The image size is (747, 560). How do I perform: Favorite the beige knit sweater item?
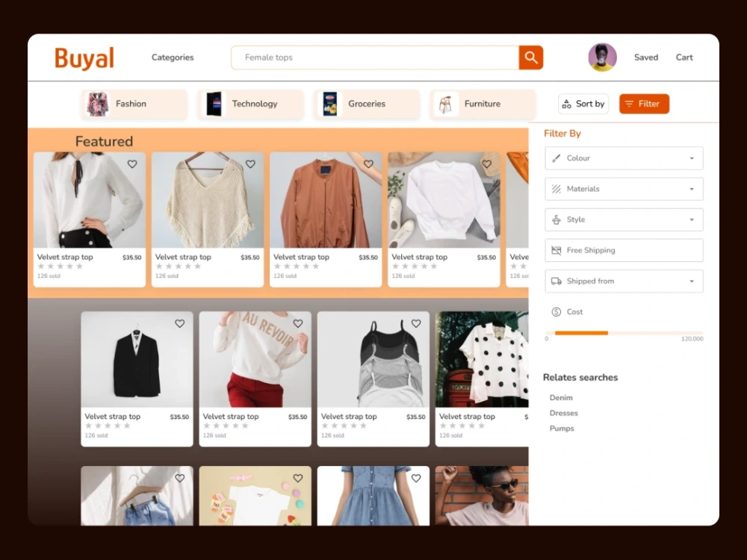click(250, 164)
